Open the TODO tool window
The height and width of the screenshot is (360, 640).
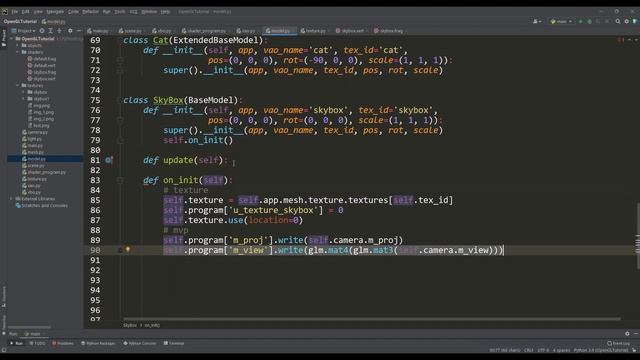point(38,343)
